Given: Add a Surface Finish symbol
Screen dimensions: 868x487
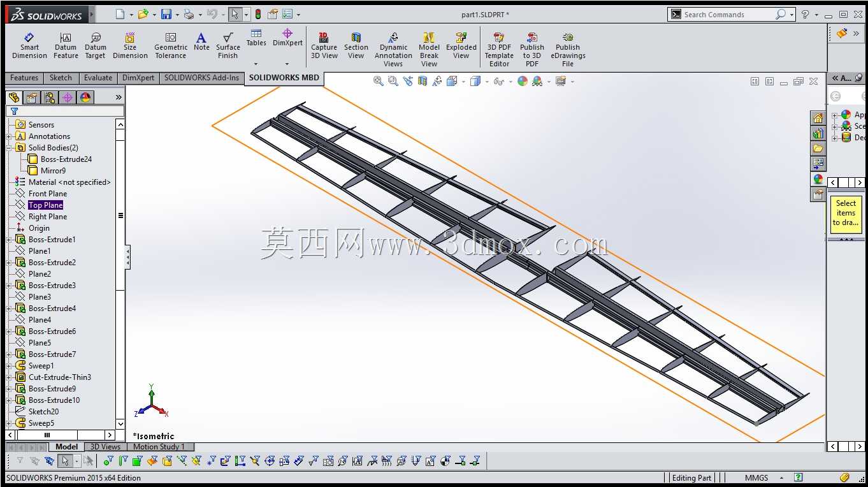Looking at the screenshot, I should (x=228, y=46).
